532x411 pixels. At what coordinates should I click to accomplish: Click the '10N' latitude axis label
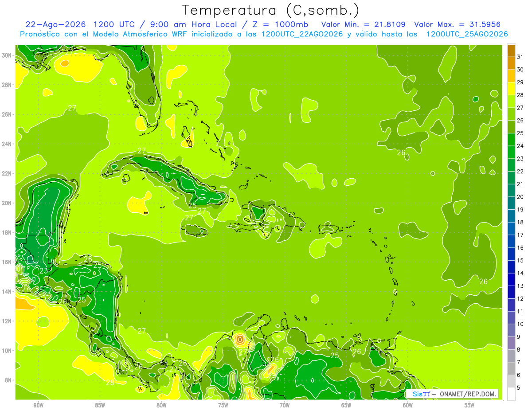coord(8,350)
